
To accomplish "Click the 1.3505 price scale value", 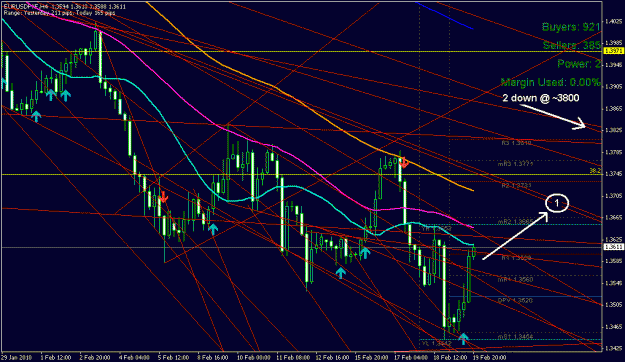I will pyautogui.click(x=613, y=305).
